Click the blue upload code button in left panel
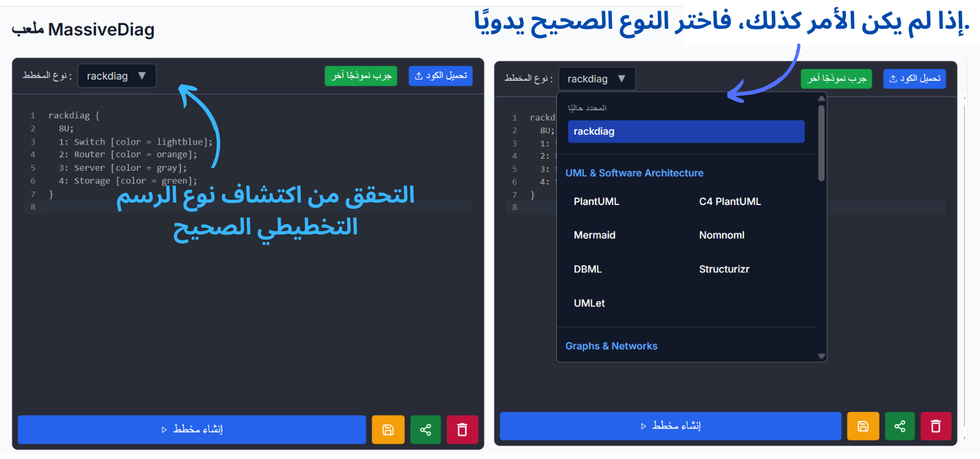 click(x=440, y=76)
